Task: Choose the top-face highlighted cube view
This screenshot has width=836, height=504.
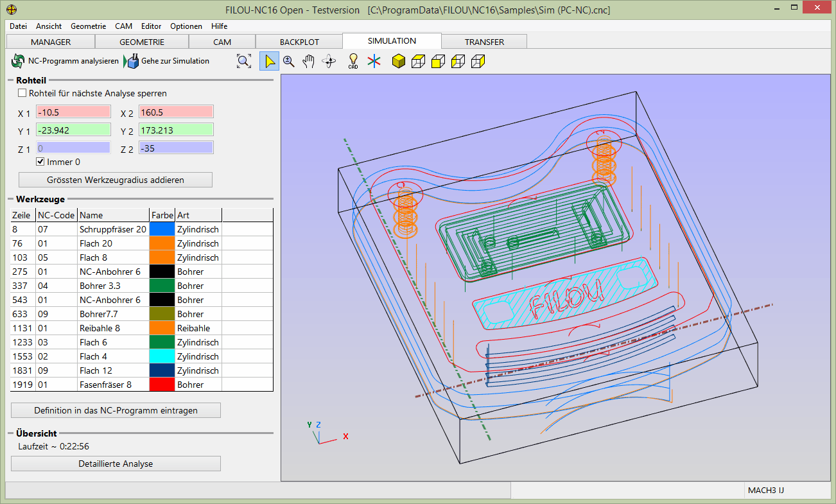Action: (x=418, y=62)
